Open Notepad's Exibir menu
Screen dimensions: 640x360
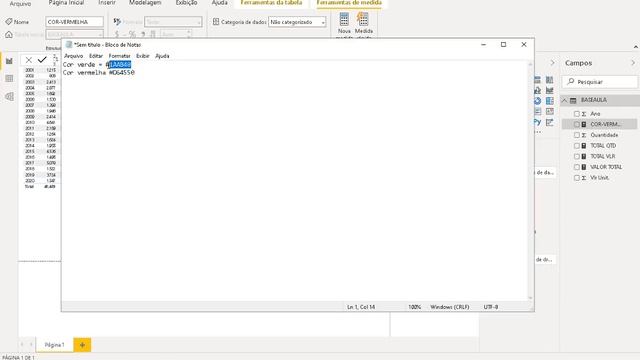point(142,56)
